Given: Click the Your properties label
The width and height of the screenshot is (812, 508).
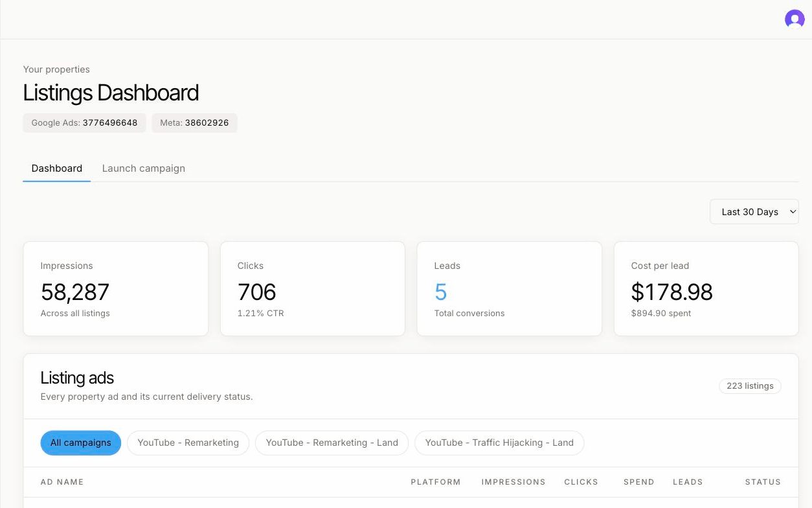Looking at the screenshot, I should [56, 69].
